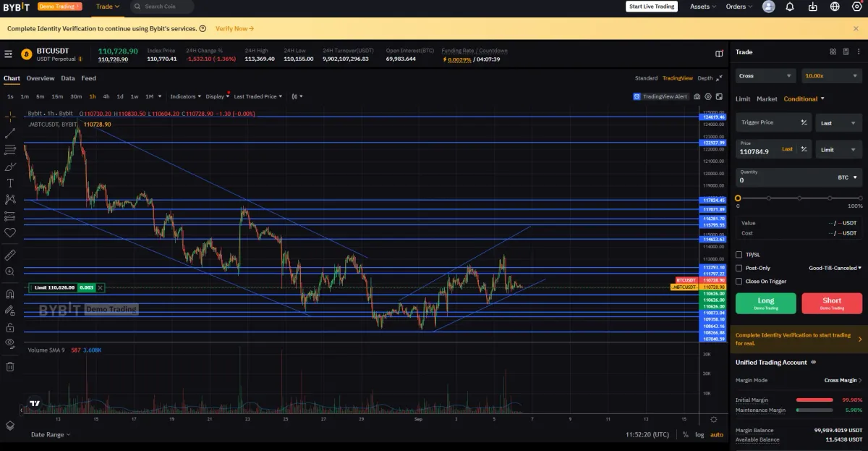Viewport: 868px width, 451px height.
Task: Open the BTC quantity unit dropdown
Action: point(848,177)
